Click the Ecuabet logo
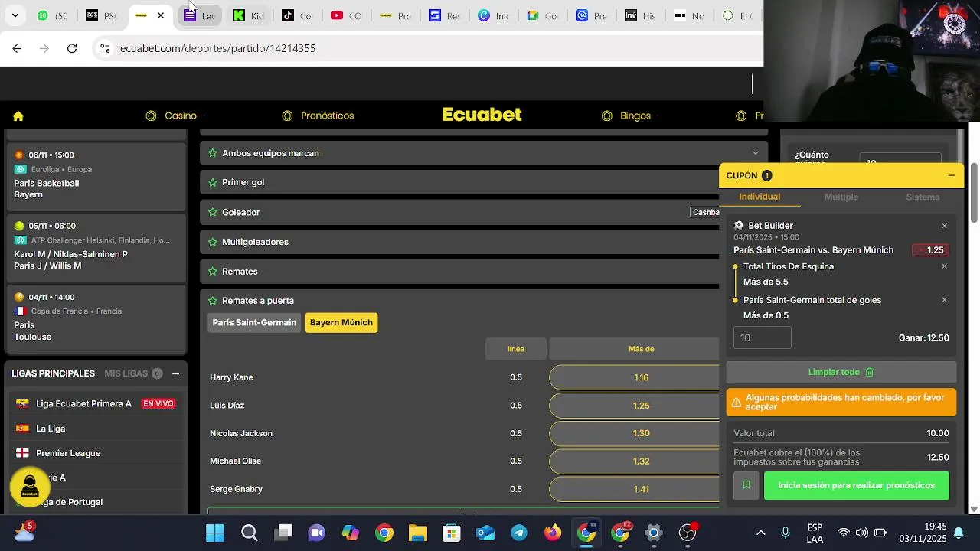980x551 pixels. tap(482, 115)
